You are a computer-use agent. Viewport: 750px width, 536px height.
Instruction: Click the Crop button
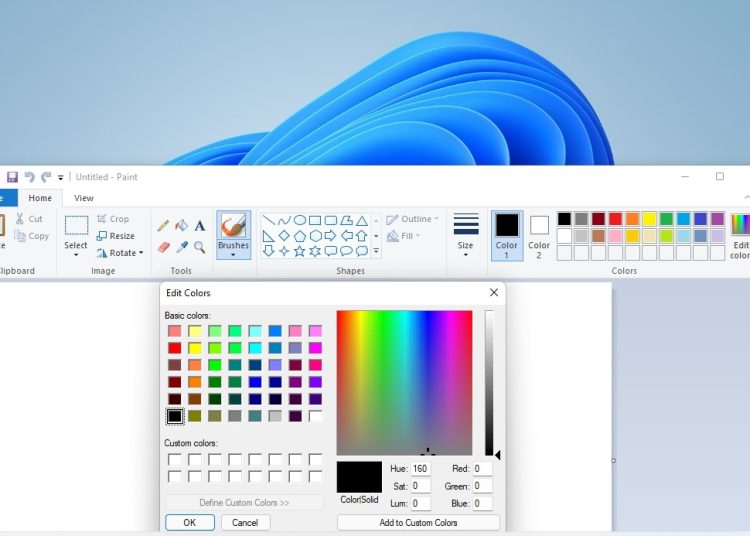[x=113, y=219]
